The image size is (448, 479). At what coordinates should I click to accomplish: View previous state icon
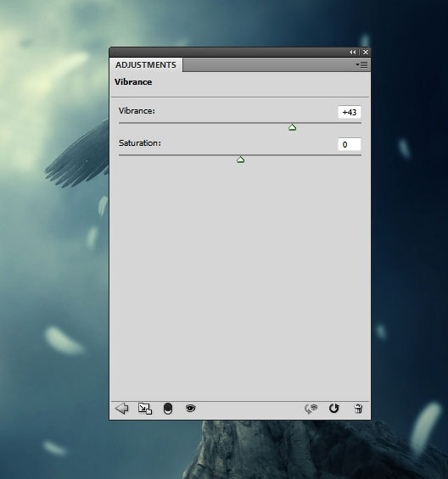(x=311, y=409)
